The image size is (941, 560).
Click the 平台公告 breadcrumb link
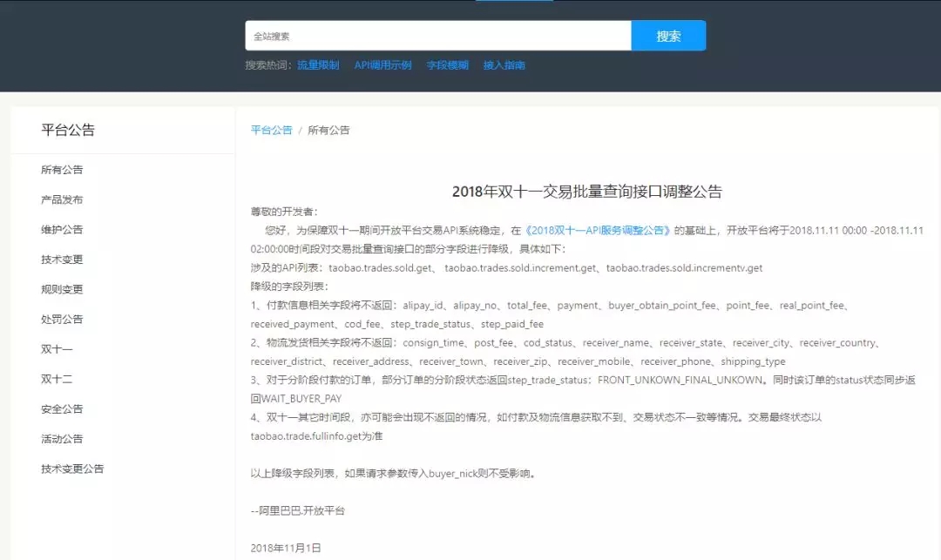[x=271, y=130]
